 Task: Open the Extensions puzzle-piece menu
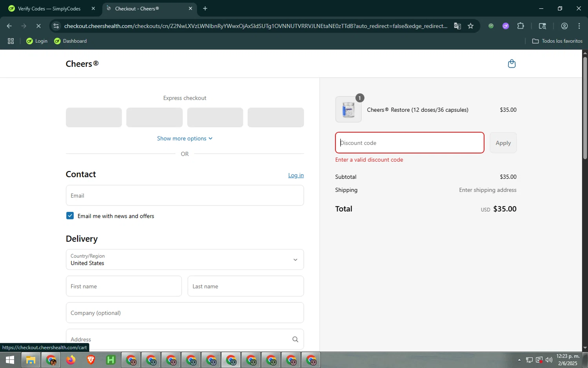click(521, 26)
